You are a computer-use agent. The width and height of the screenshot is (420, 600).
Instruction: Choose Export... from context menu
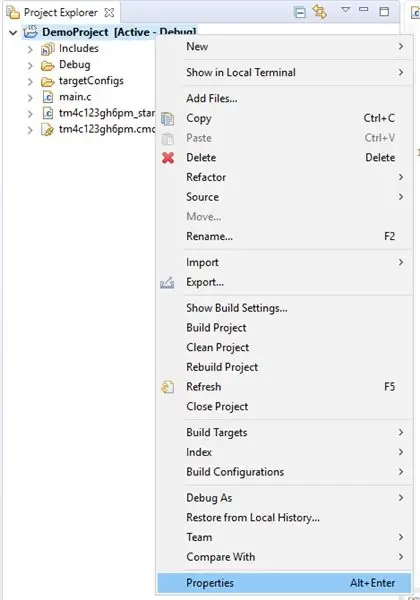(285, 282)
